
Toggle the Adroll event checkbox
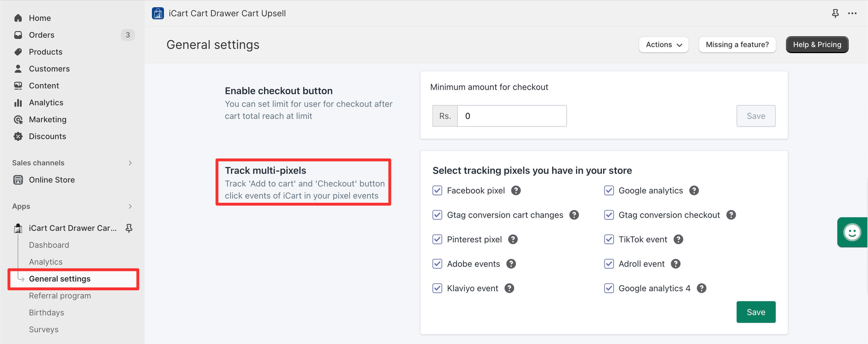tap(609, 264)
